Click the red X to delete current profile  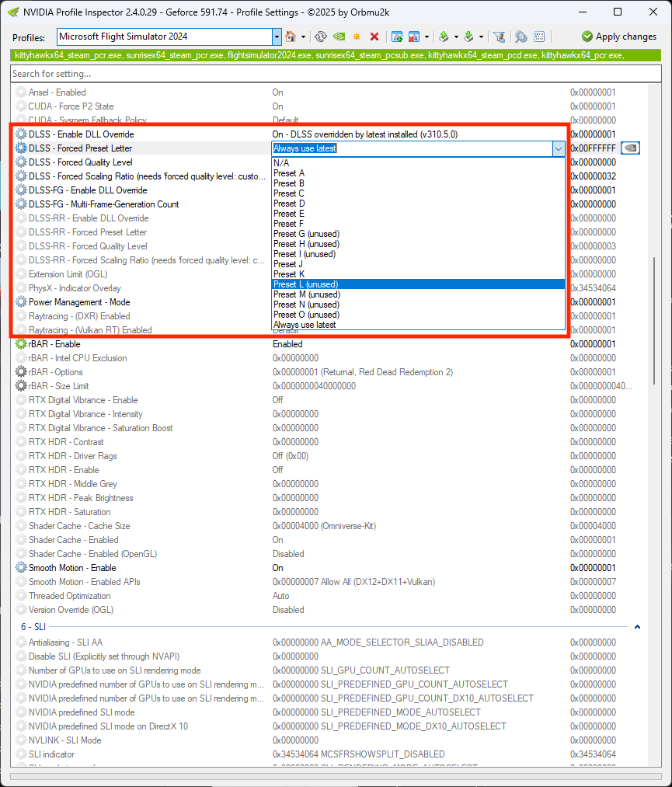374,37
